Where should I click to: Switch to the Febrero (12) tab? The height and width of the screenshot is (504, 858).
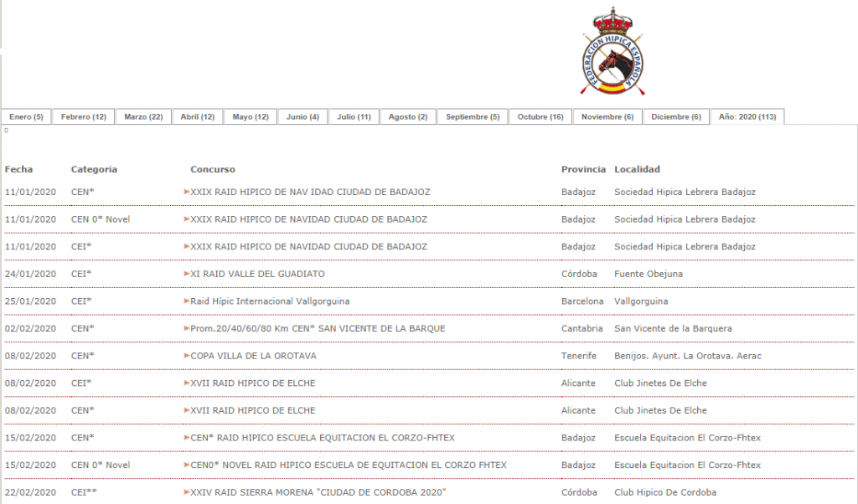[x=83, y=117]
